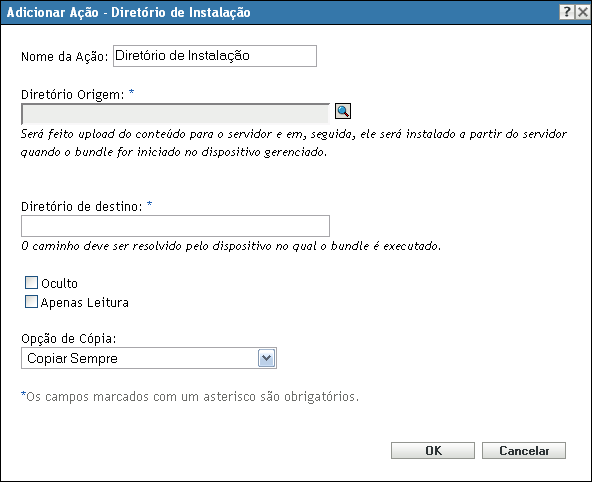
Task: Click the 'Opção de Cópia:' label
Action: pos(68,339)
